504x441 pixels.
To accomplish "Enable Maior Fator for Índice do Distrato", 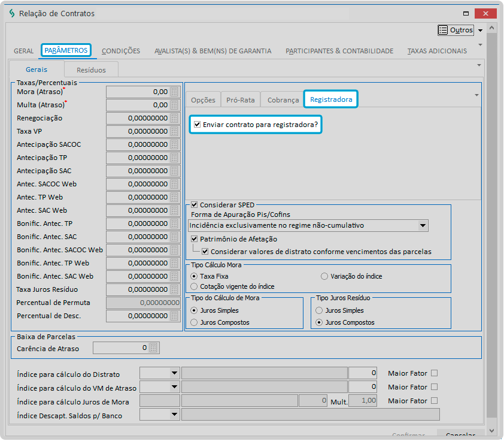I will click(x=435, y=373).
